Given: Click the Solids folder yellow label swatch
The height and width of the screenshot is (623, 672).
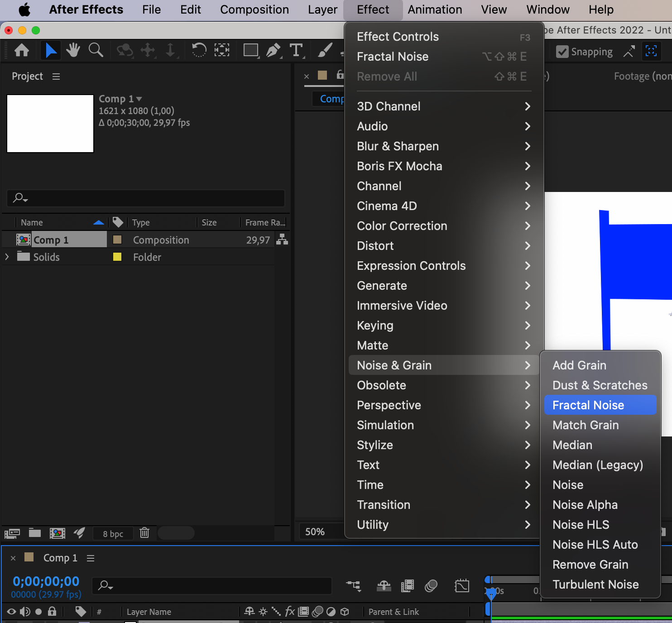Looking at the screenshot, I should tap(117, 257).
